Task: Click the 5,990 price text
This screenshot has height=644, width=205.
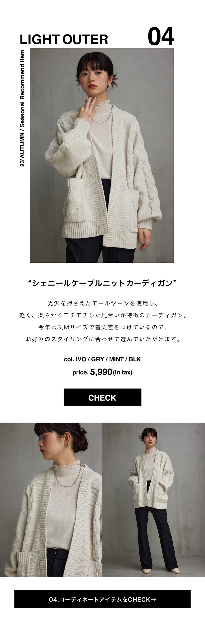Action: tap(101, 372)
